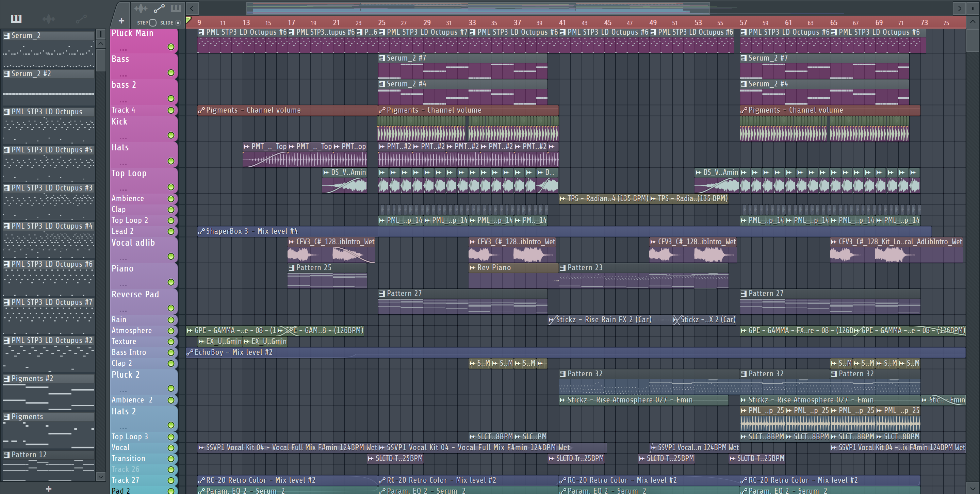Viewport: 980px width, 494px height.
Task: Mute the Ambience 2 track
Action: 171,400
